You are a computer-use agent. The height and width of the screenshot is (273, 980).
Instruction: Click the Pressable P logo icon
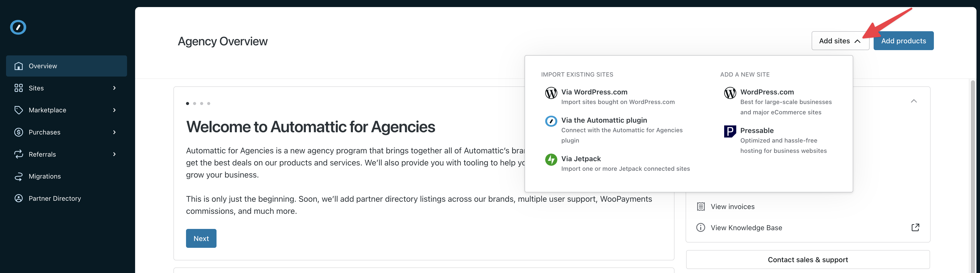tap(730, 131)
